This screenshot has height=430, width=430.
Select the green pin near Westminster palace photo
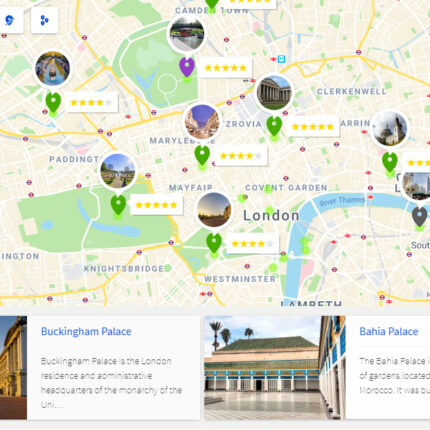click(x=214, y=243)
